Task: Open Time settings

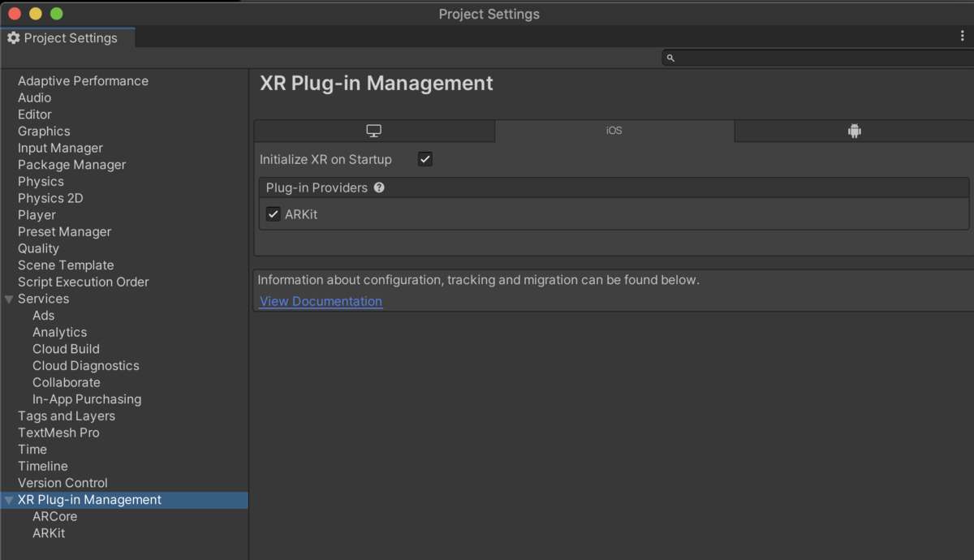Action: tap(32, 450)
